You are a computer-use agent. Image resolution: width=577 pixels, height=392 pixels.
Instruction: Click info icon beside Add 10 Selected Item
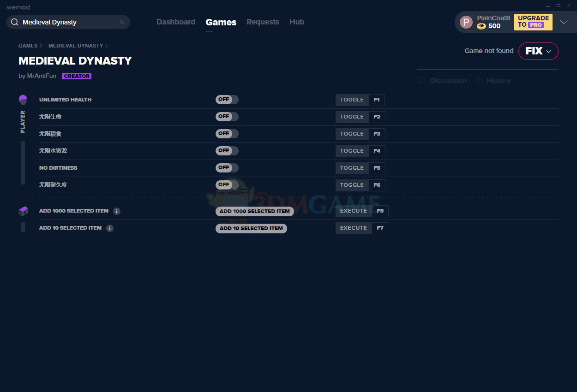point(110,228)
